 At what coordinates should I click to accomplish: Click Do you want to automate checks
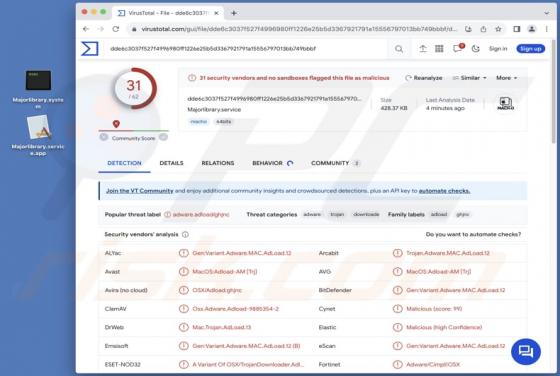click(473, 235)
